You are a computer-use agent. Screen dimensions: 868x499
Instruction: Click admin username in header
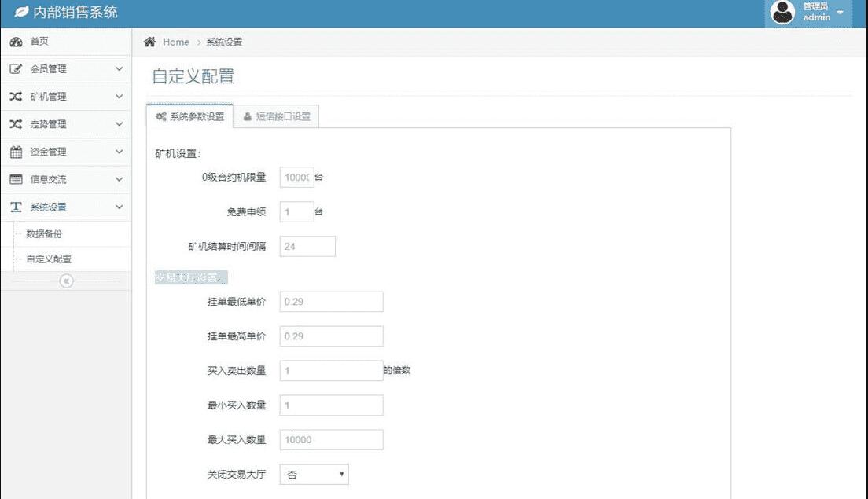(817, 18)
